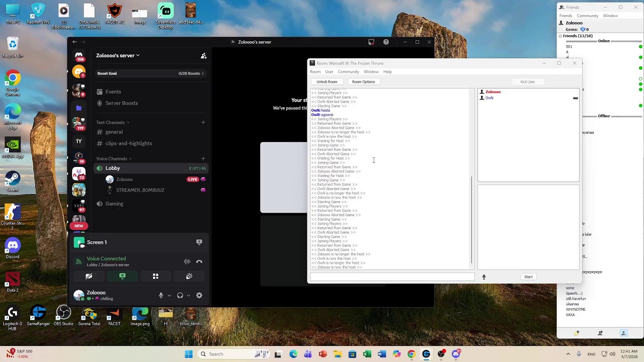Open Excel from the taskbar
Screen dimensions: 644x362
pos(367,354)
